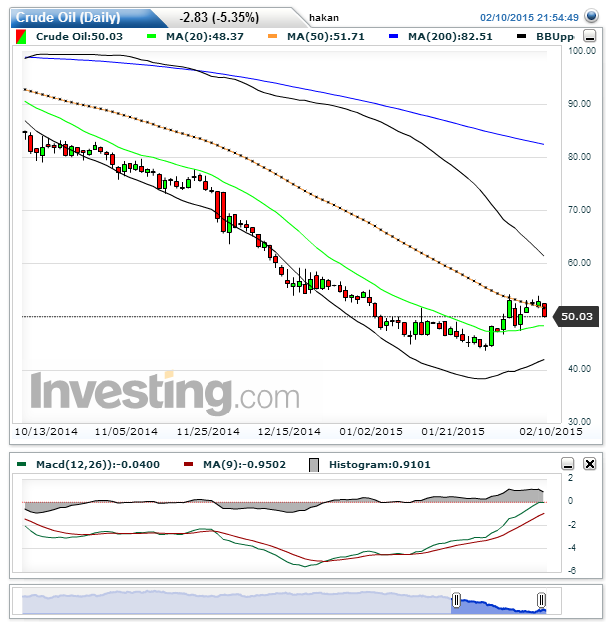This screenshot has width=613, height=627.
Task: Click the 02/10/2015 date axis label
Action: pos(551,432)
